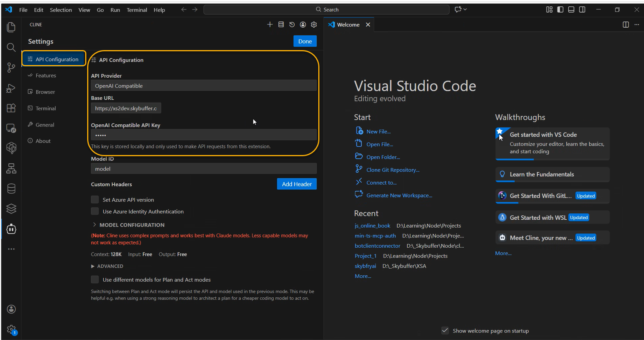Open Cline account profile icon
Image resolution: width=644 pixels, height=340 pixels.
(303, 24)
